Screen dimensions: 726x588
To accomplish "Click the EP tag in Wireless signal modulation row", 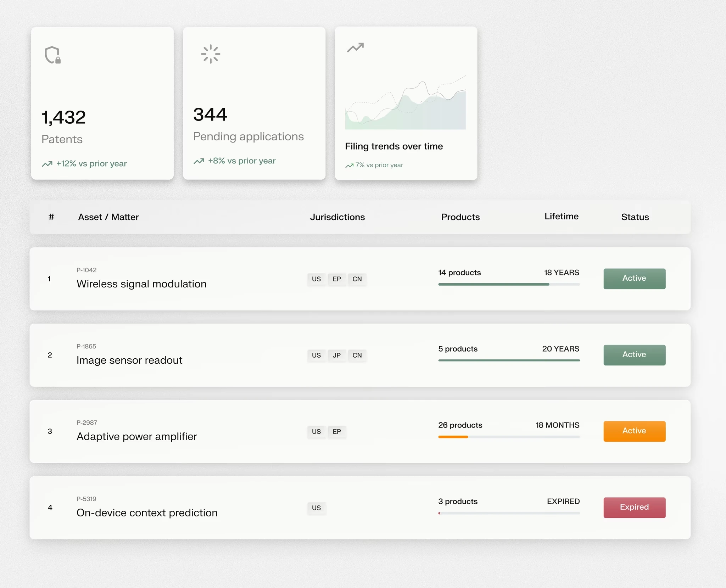I will (x=337, y=279).
